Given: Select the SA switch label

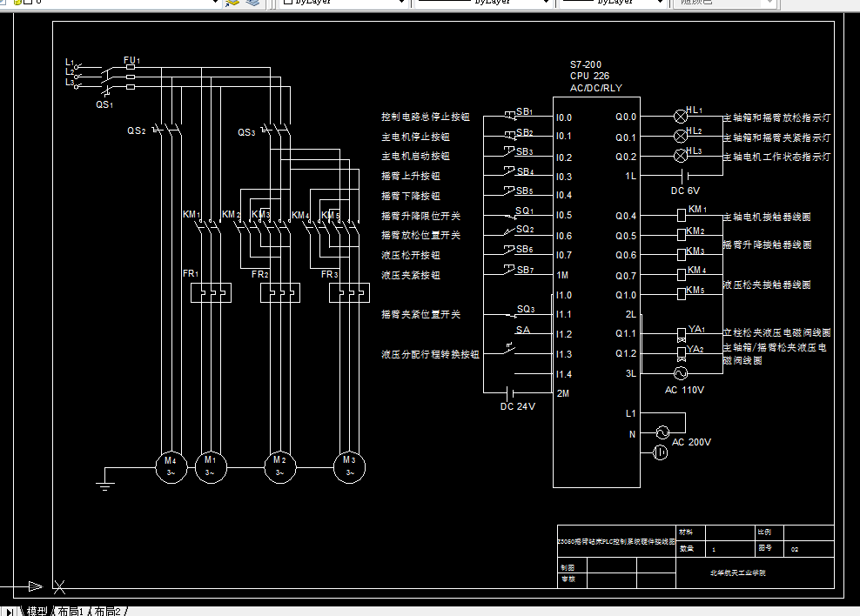Looking at the screenshot, I should 522,330.
